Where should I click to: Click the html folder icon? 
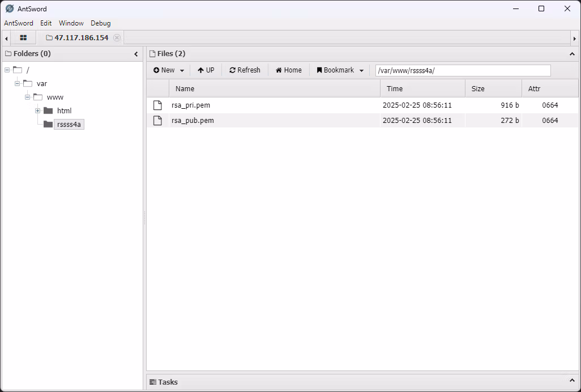(x=48, y=110)
